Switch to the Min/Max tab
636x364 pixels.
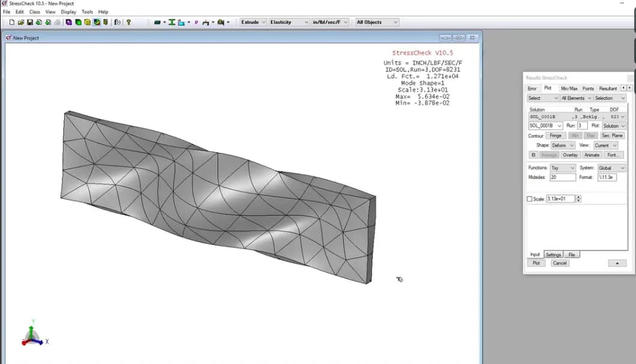[569, 88]
